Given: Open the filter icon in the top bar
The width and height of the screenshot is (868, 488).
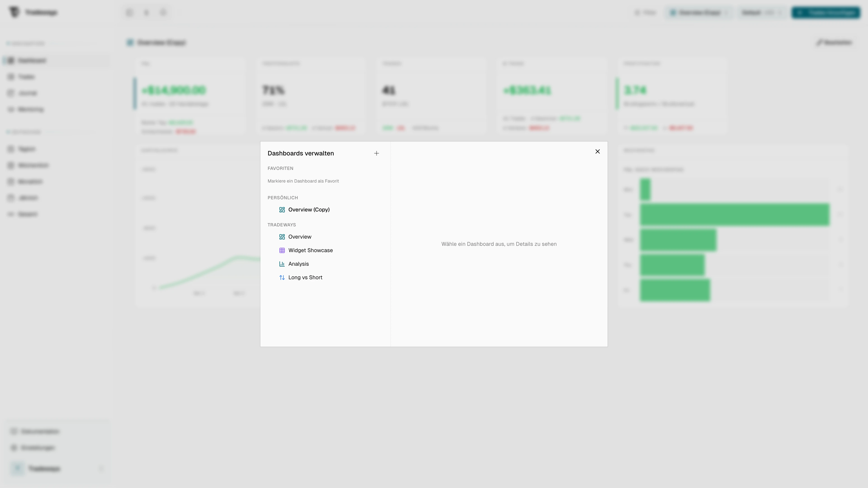Looking at the screenshot, I should tap(645, 12).
